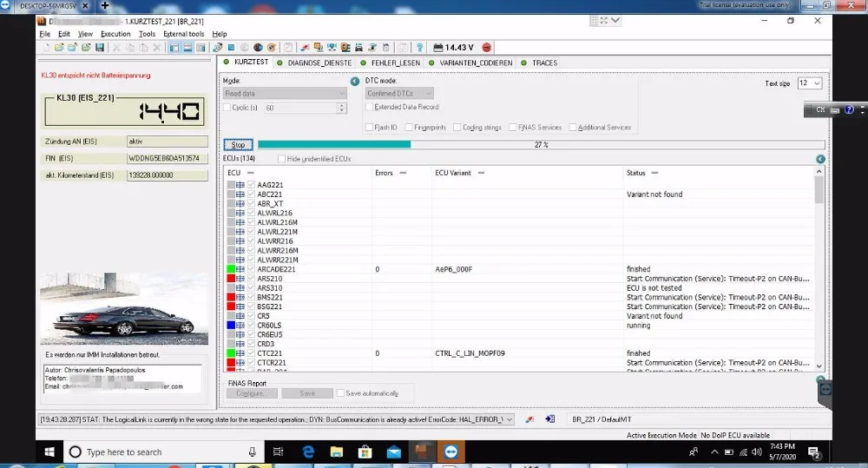Expand the status message log dropdown
This screenshot has height=468, width=868.
point(510,419)
